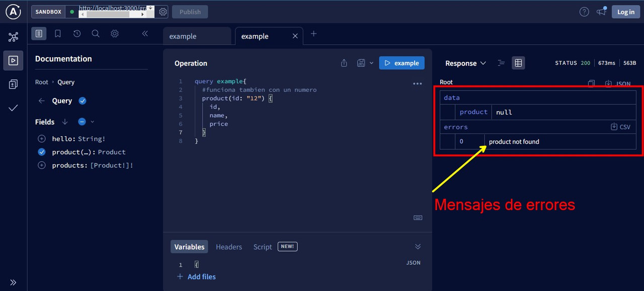This screenshot has height=291, width=644.
Task: Share the operation with the share icon
Action: coord(344,63)
